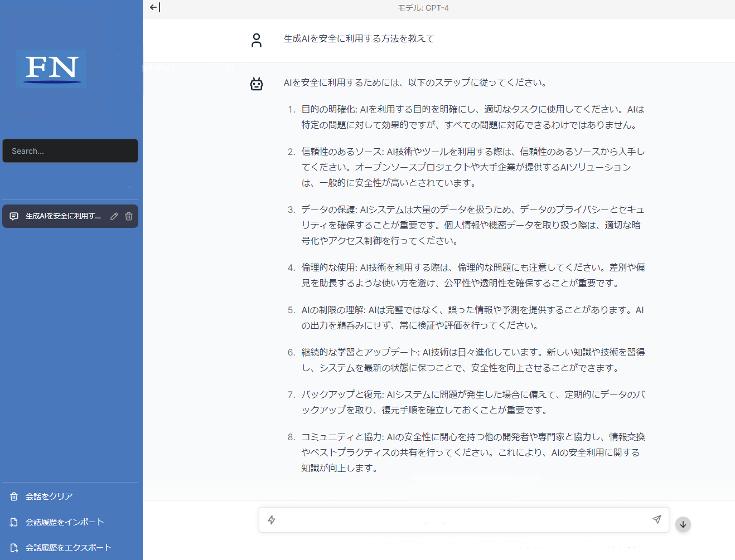735x560 pixels.
Task: Click the FN logo in the sidebar
Action: pos(51,68)
